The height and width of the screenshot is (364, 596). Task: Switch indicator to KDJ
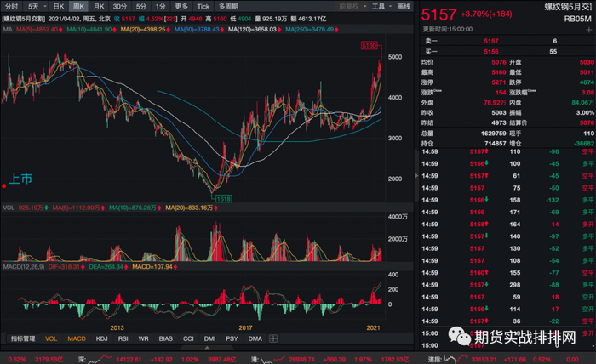[x=102, y=338]
